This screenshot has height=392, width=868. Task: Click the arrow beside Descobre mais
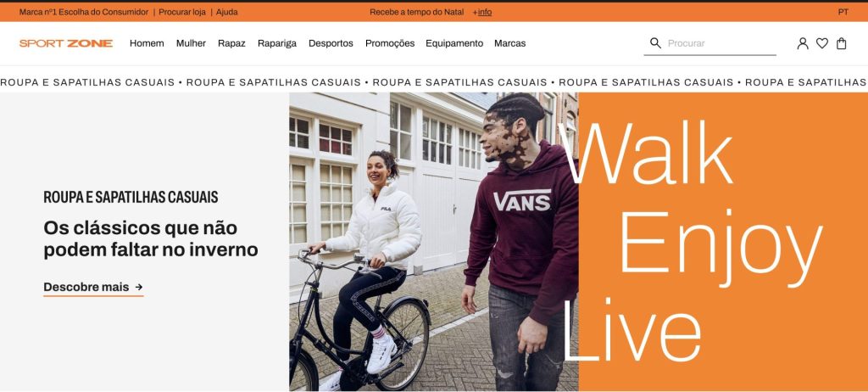point(139,287)
